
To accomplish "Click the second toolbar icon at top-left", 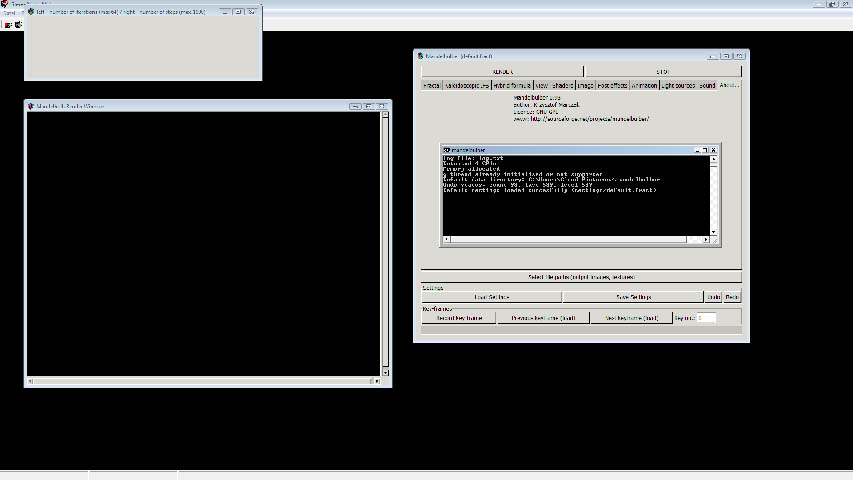I will [18, 24].
